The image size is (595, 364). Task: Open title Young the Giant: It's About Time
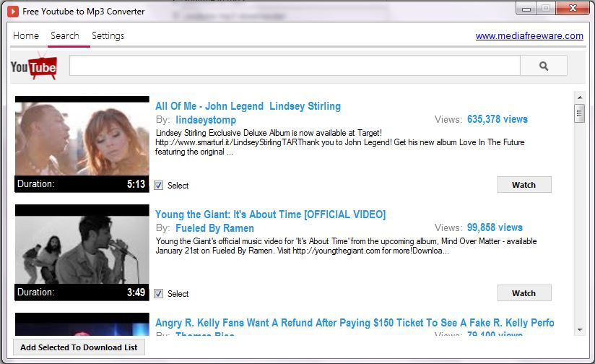point(270,214)
